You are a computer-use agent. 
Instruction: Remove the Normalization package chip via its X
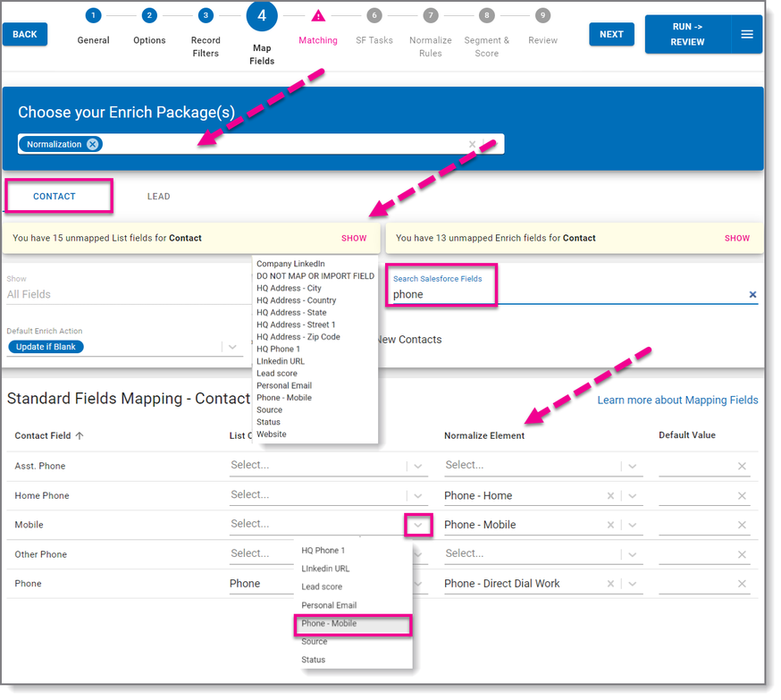(92, 144)
